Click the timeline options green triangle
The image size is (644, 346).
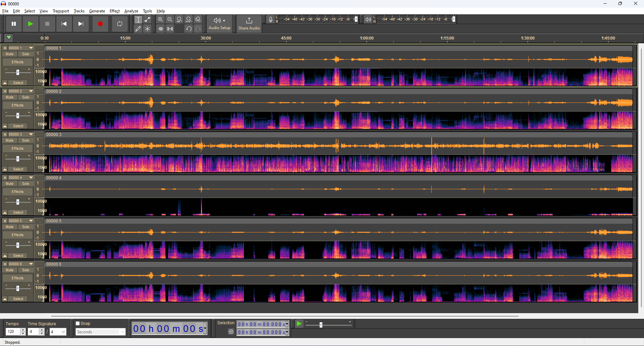pyautogui.click(x=9, y=38)
